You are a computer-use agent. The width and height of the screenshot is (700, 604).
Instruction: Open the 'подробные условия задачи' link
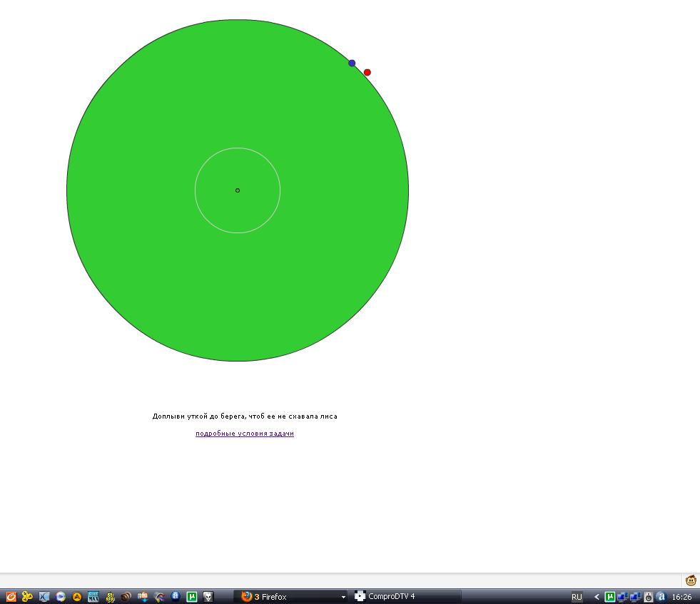(x=245, y=433)
